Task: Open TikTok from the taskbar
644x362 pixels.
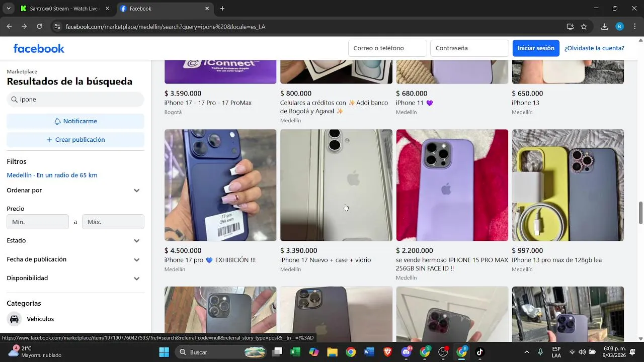Action: tap(479, 352)
